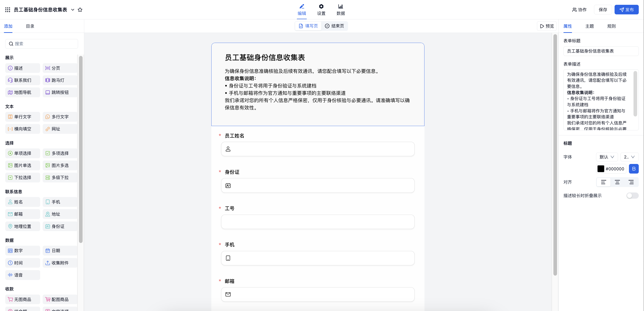644x311 pixels.
Task: Click the 工号 input on canvas
Action: point(318,222)
